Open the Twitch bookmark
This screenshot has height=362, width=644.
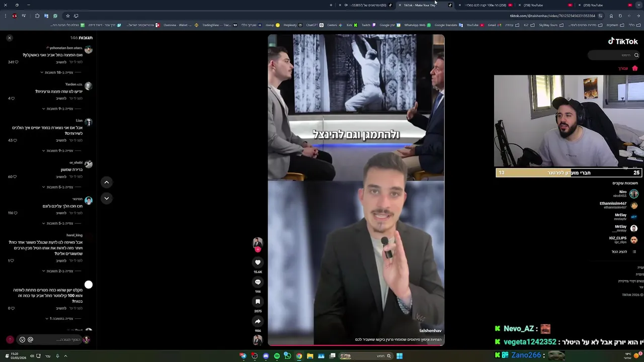(368, 25)
